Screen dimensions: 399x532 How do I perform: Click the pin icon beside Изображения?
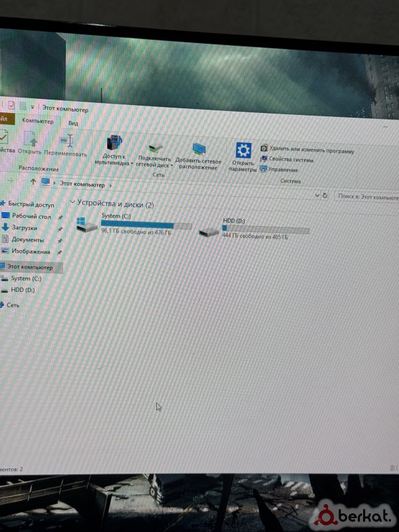[60, 253]
